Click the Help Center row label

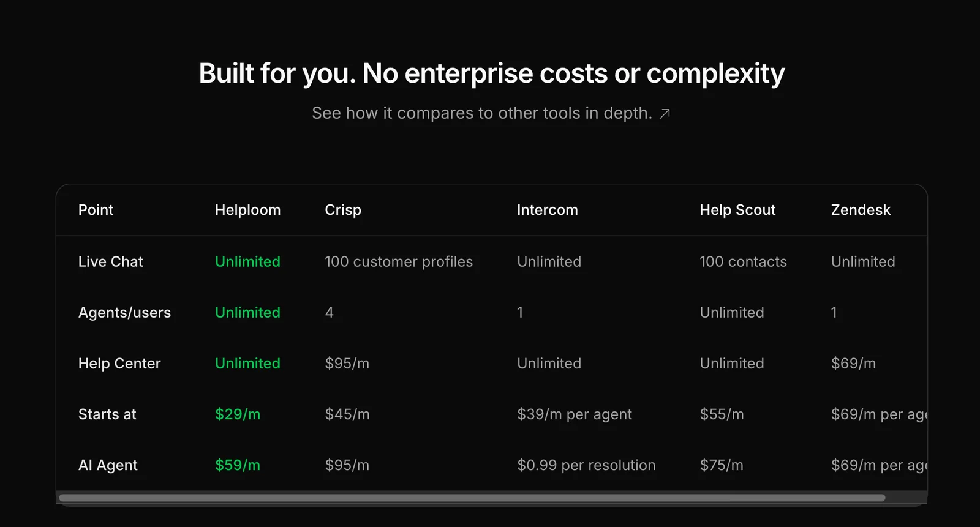click(x=119, y=364)
